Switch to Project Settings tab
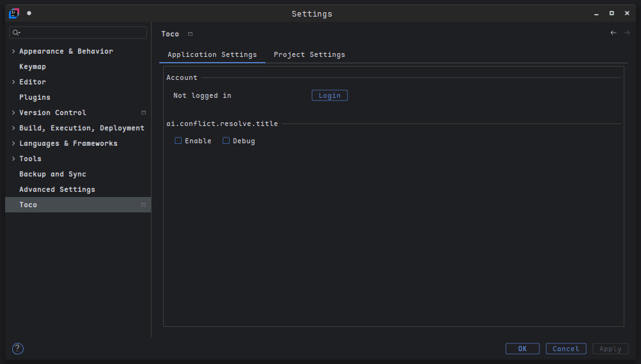641x364 pixels. (309, 55)
